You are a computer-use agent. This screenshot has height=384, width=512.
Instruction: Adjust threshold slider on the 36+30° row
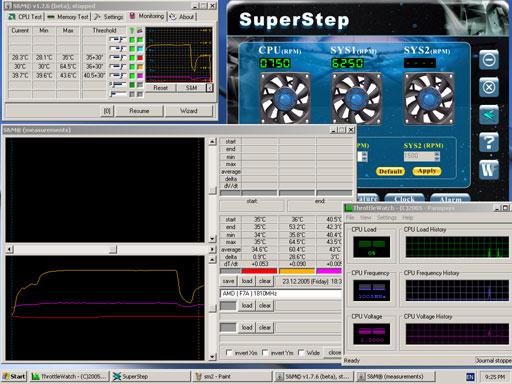118,67
